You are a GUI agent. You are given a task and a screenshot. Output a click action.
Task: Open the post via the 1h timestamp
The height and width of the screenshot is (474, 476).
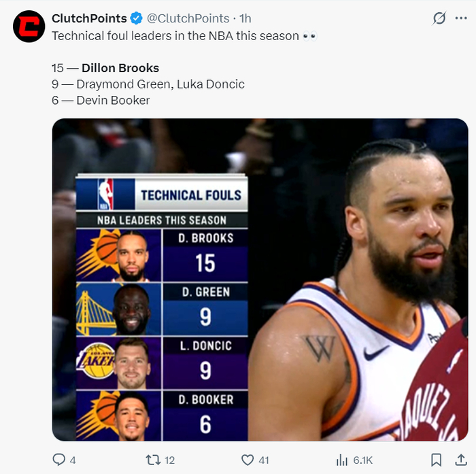pyautogui.click(x=245, y=18)
